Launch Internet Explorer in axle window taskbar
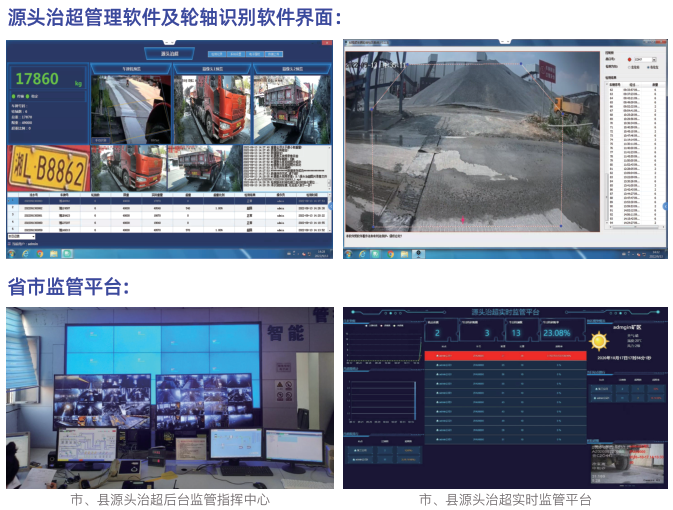Image resolution: width=673 pixels, height=510 pixels. pos(363,254)
